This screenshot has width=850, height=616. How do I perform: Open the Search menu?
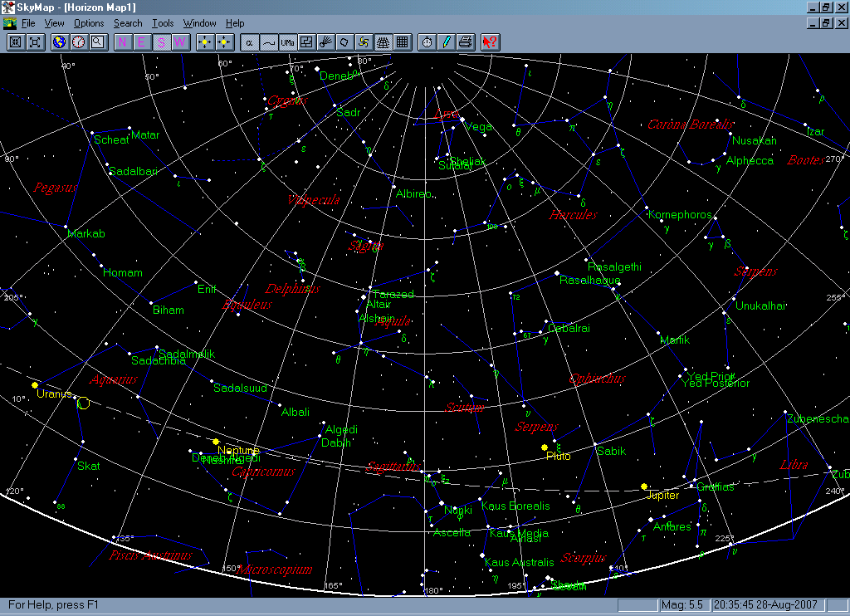click(128, 23)
